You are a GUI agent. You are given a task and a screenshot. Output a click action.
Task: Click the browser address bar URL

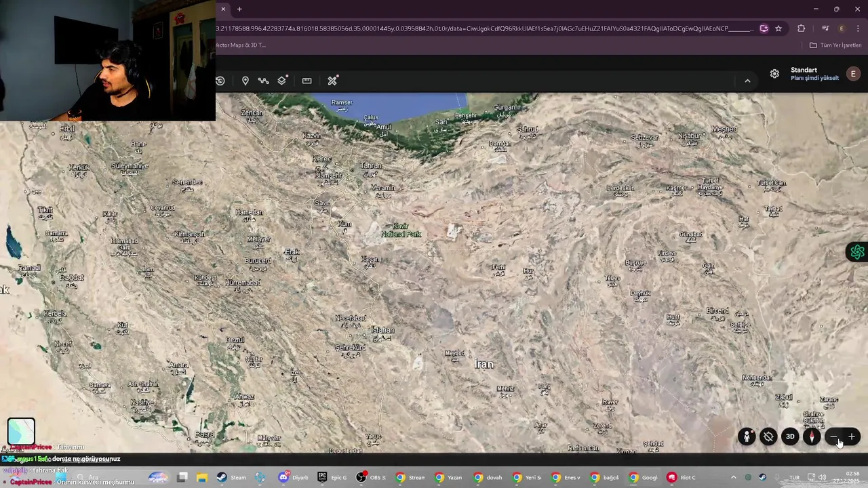tap(485, 28)
